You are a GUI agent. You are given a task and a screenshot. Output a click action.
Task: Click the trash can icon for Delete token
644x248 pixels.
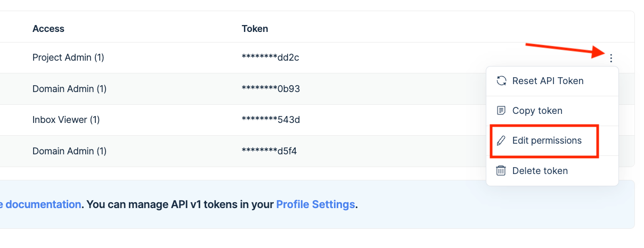[501, 171]
